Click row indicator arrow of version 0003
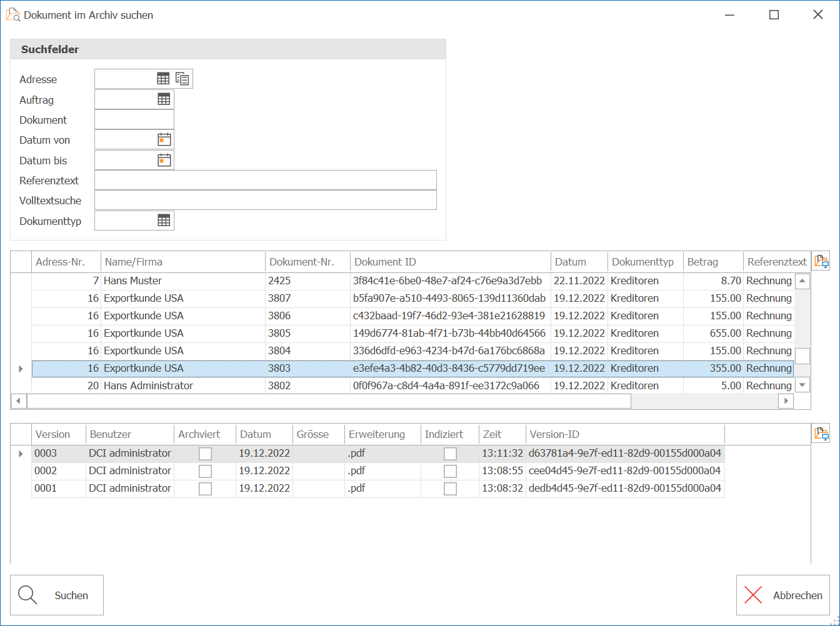The image size is (840, 626). click(x=21, y=454)
